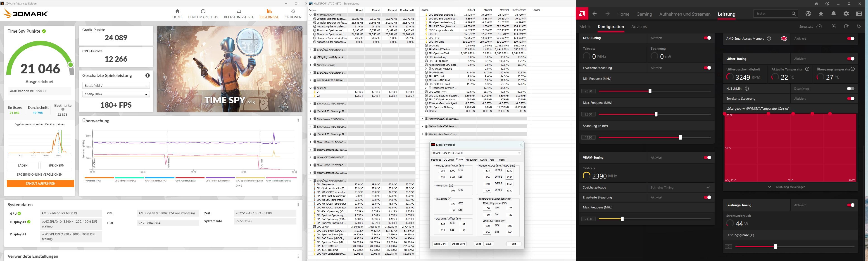
Task: Toggle AMD SmartAccess Memory switch
Action: [x=851, y=39]
